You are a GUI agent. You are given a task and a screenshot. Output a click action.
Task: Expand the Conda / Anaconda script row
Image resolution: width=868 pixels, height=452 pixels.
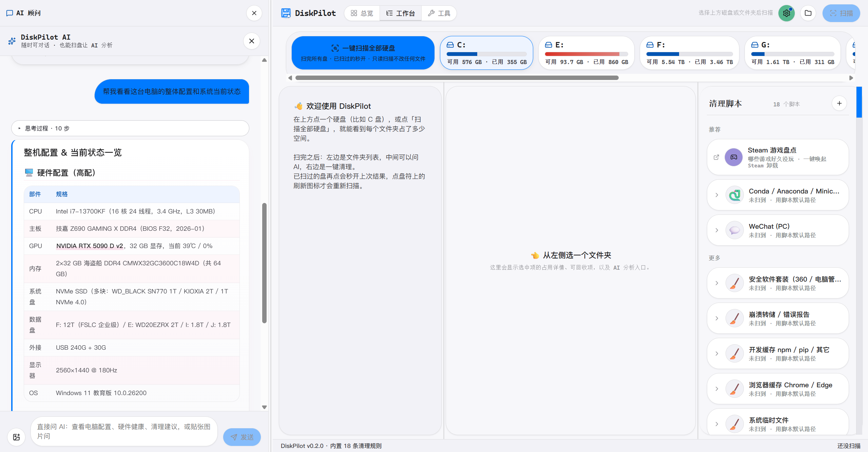pyautogui.click(x=717, y=195)
